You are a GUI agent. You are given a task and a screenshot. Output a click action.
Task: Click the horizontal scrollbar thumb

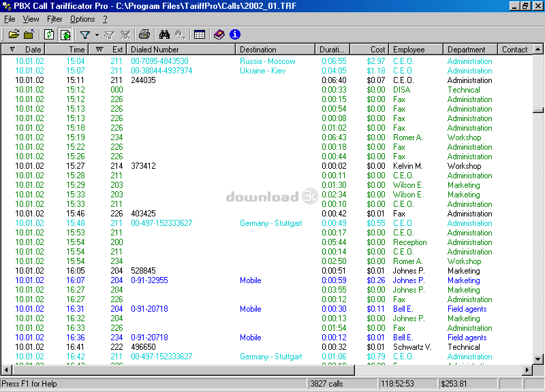click(x=183, y=370)
